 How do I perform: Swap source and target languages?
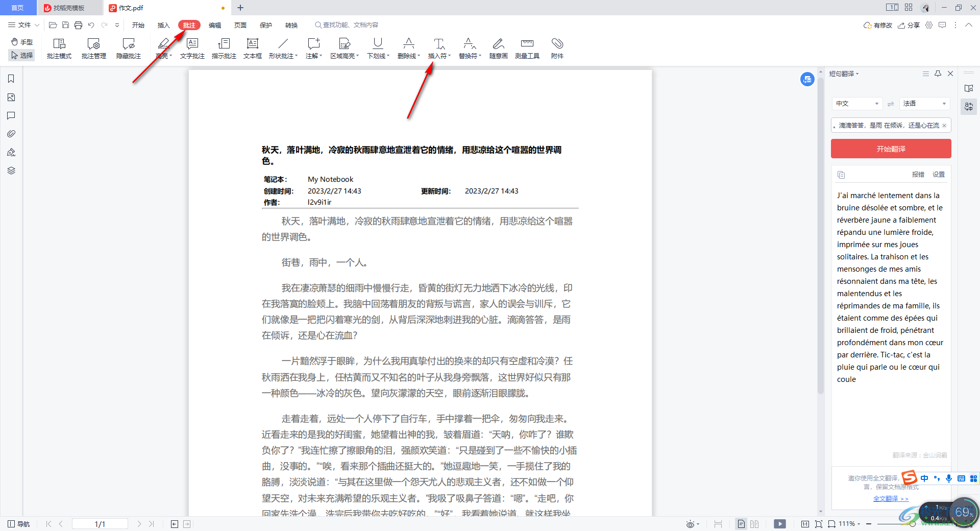(891, 104)
